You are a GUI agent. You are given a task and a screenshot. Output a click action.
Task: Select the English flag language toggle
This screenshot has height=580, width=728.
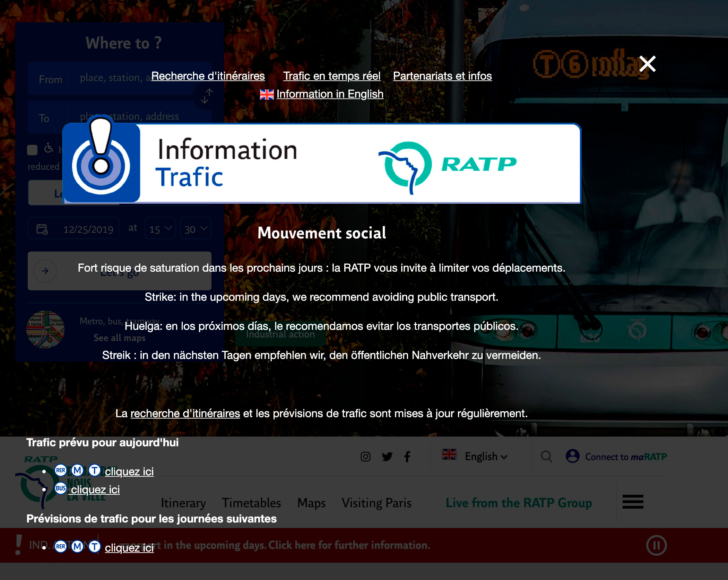coord(474,457)
